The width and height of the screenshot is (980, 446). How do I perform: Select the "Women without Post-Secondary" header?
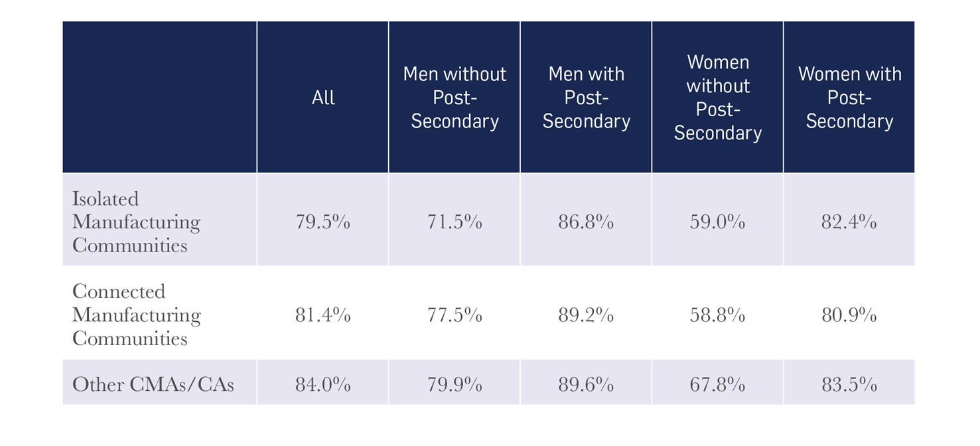pyautogui.click(x=717, y=98)
